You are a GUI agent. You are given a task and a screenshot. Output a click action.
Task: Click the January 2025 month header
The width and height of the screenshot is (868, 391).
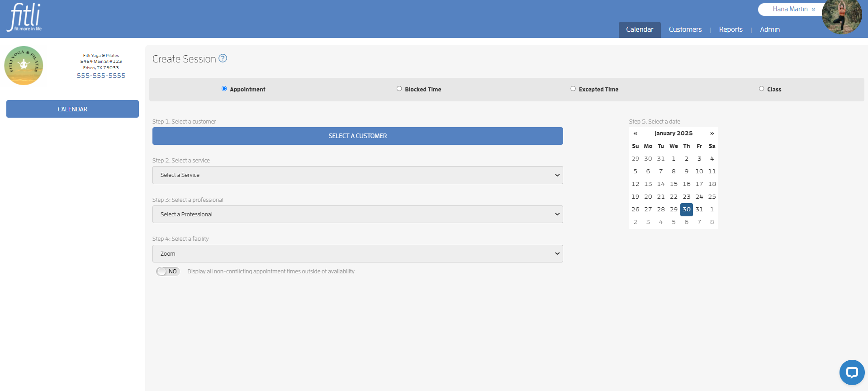pyautogui.click(x=674, y=134)
